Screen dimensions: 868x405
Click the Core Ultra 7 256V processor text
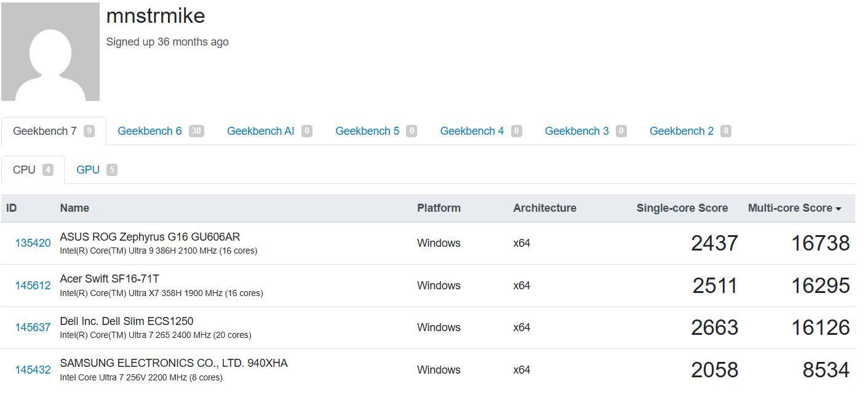(141, 378)
